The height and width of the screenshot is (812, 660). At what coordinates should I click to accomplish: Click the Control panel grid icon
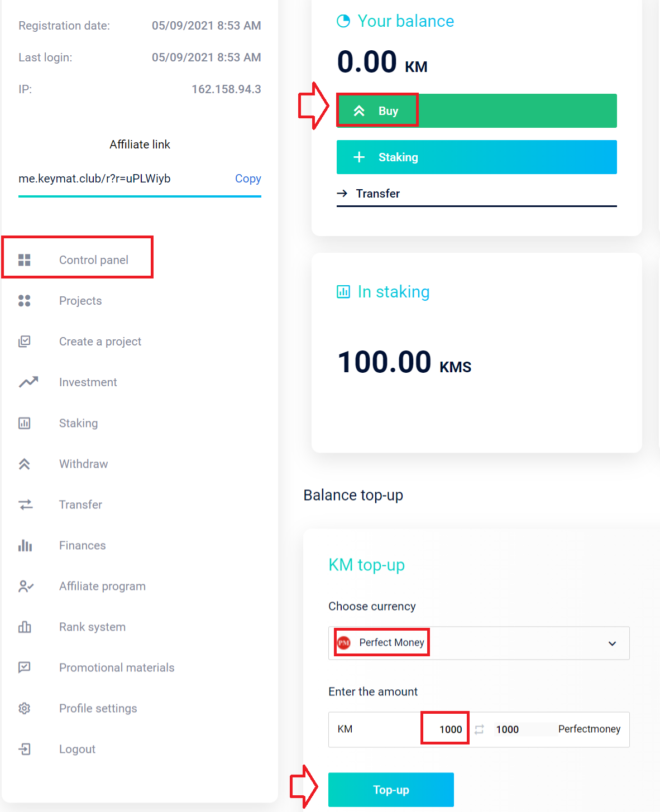(25, 260)
